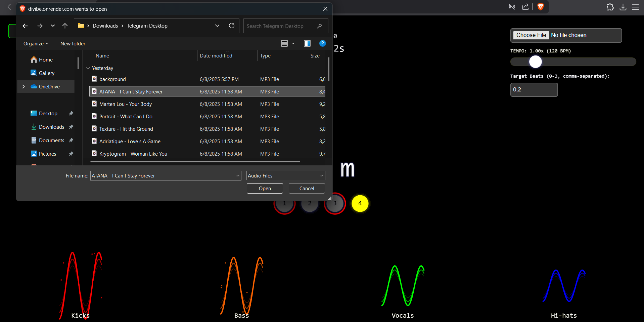
Task: Unpin Documents using its pin icon
Action: (71, 140)
